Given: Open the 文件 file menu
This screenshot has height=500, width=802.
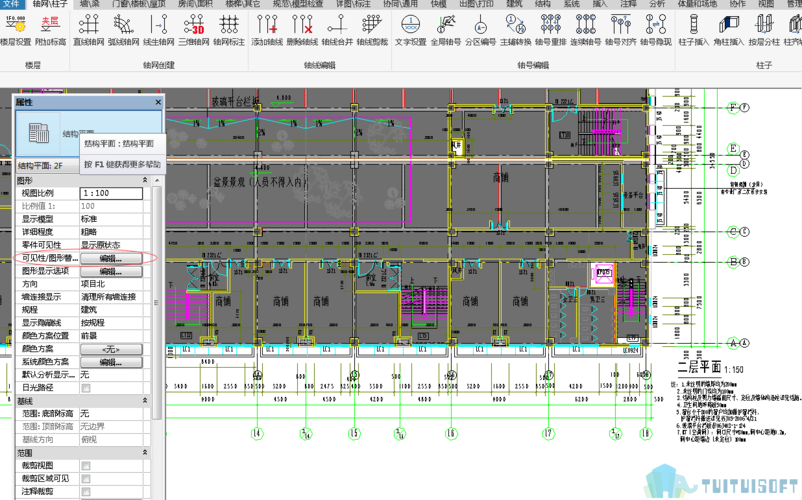Looking at the screenshot, I should [x=11, y=4].
